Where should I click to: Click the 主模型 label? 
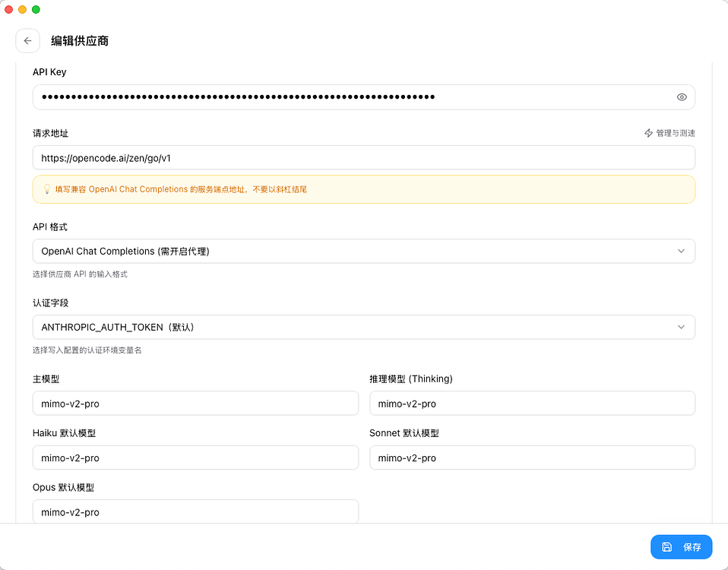[x=46, y=379]
